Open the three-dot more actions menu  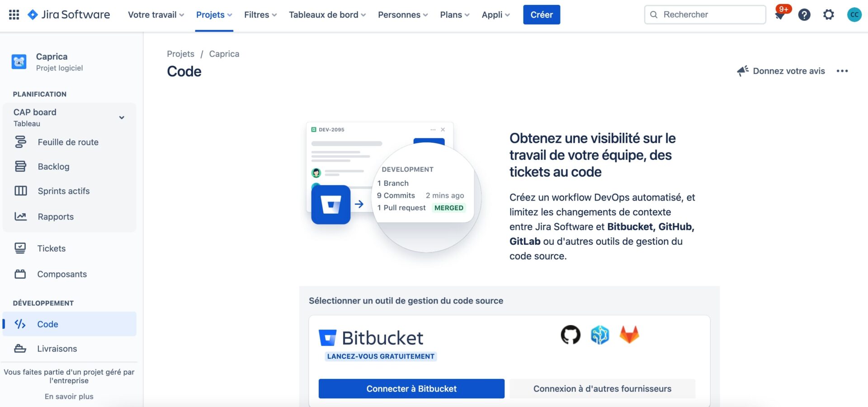pos(842,71)
